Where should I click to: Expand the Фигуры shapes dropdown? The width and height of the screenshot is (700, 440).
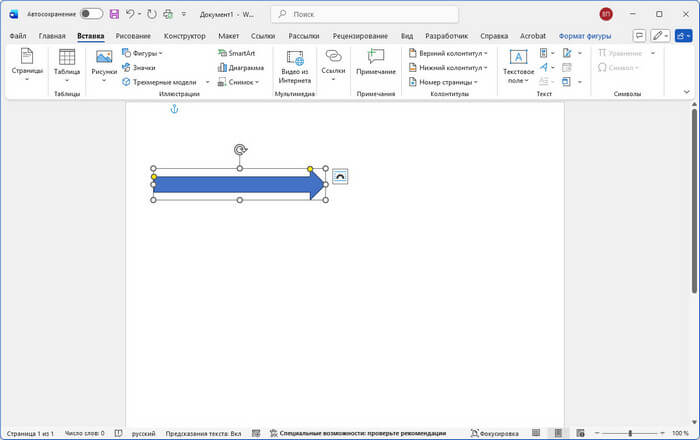146,52
